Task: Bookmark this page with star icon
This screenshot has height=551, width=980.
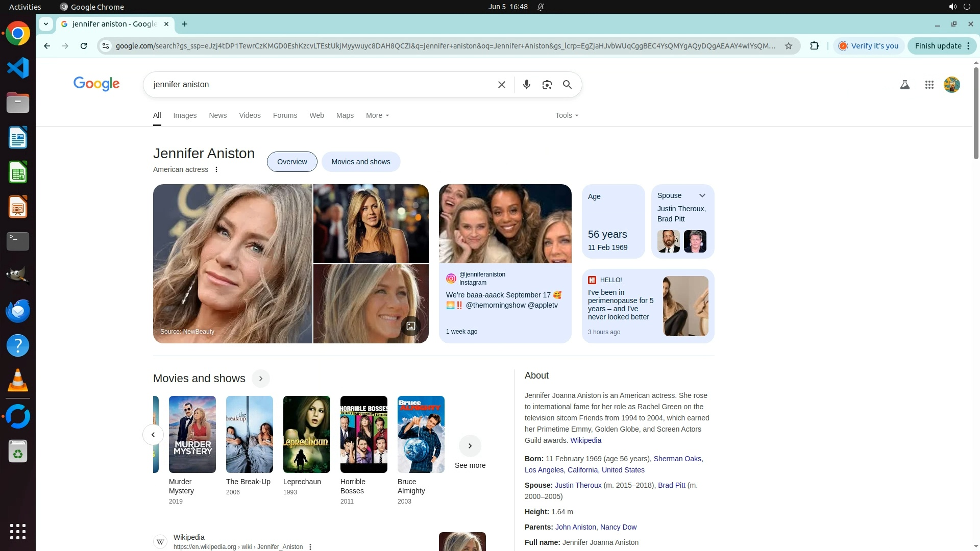Action: point(788,46)
